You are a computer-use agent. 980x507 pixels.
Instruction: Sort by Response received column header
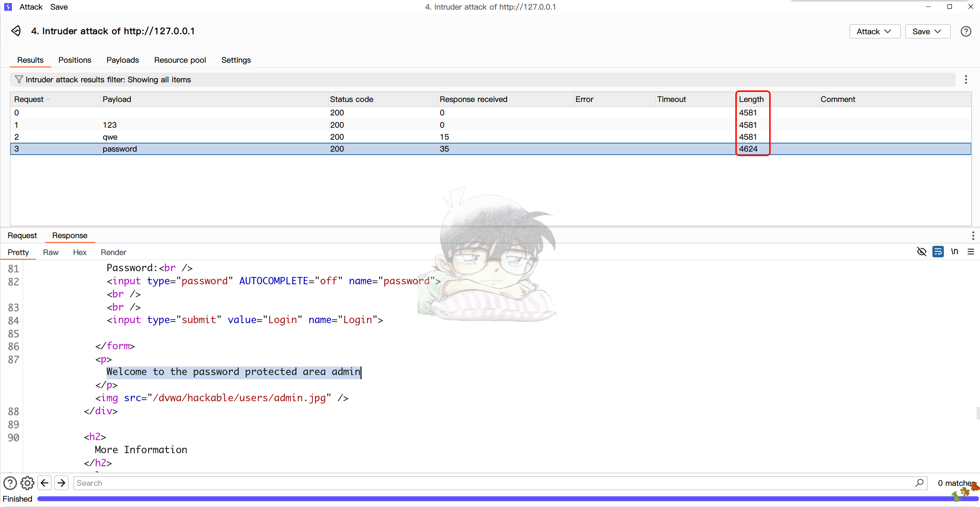[506, 99]
